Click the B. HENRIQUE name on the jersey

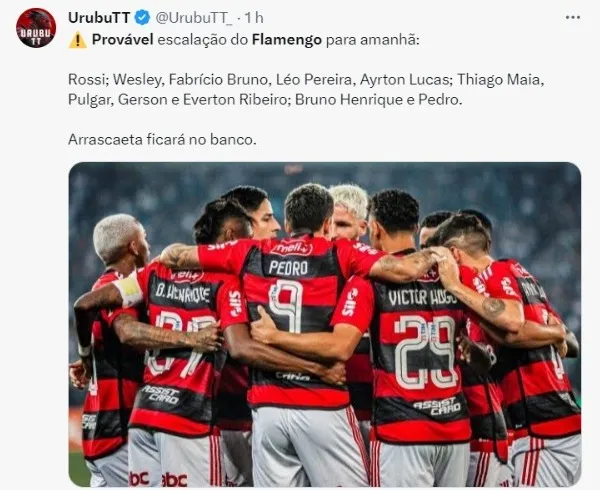(182, 293)
